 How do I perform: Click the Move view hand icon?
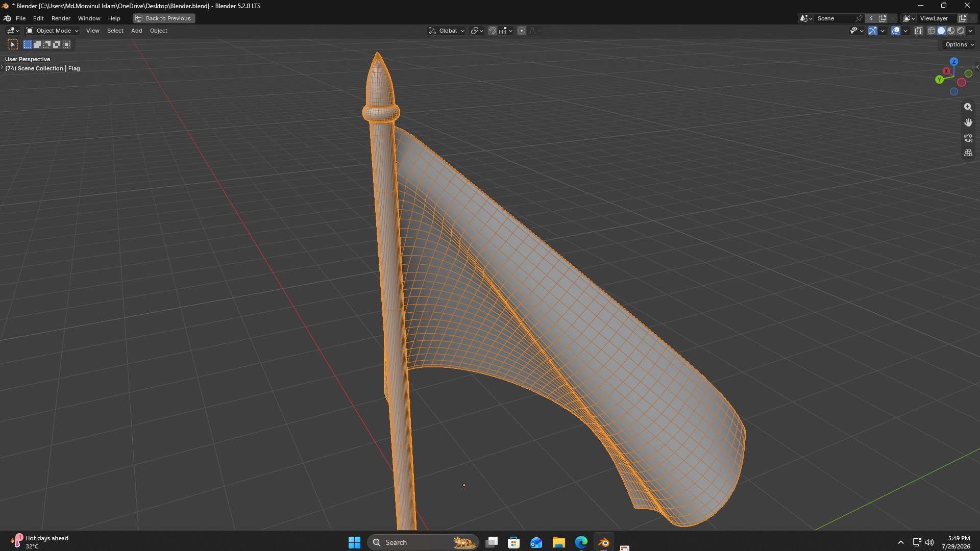coord(968,122)
